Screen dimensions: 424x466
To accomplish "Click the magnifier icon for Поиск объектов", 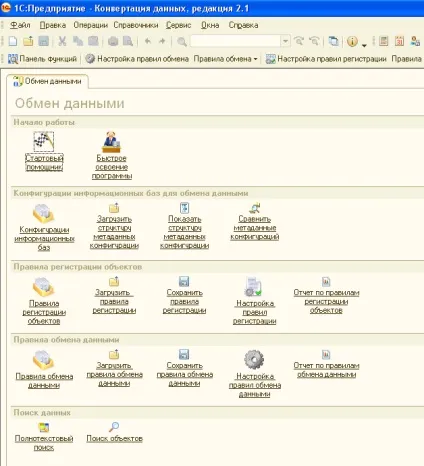I will point(114,427).
